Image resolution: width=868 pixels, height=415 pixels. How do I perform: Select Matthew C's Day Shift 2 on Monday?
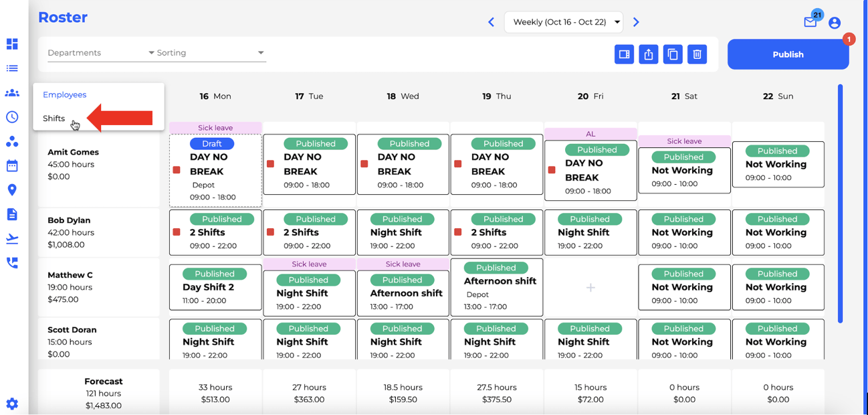point(215,288)
